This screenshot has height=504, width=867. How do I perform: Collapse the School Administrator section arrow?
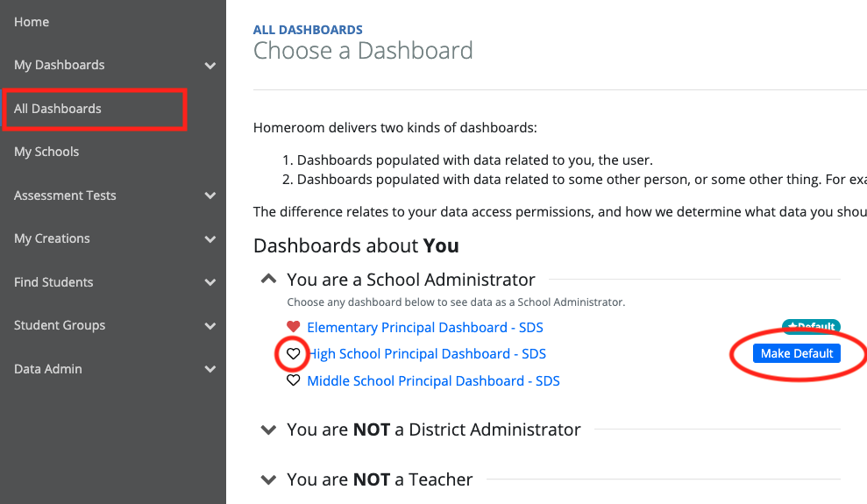[x=269, y=280]
